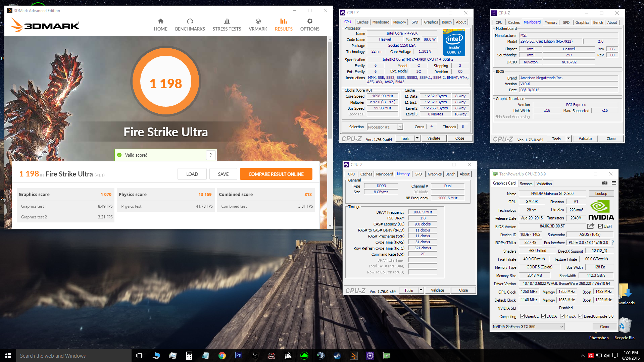Open Tools dropdown arrow in CPU-Z Memory window
The height and width of the screenshot is (362, 644).
(x=421, y=290)
